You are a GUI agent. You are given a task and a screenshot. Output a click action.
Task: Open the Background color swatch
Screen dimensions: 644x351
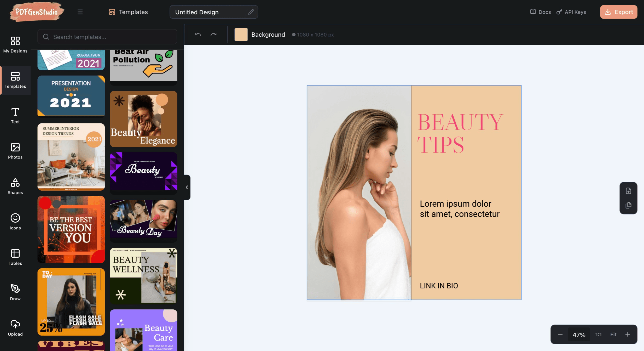click(x=241, y=34)
